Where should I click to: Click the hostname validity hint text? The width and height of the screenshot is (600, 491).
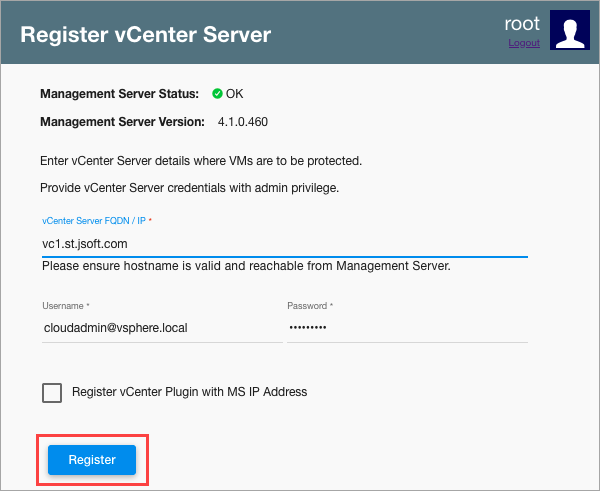(246, 266)
